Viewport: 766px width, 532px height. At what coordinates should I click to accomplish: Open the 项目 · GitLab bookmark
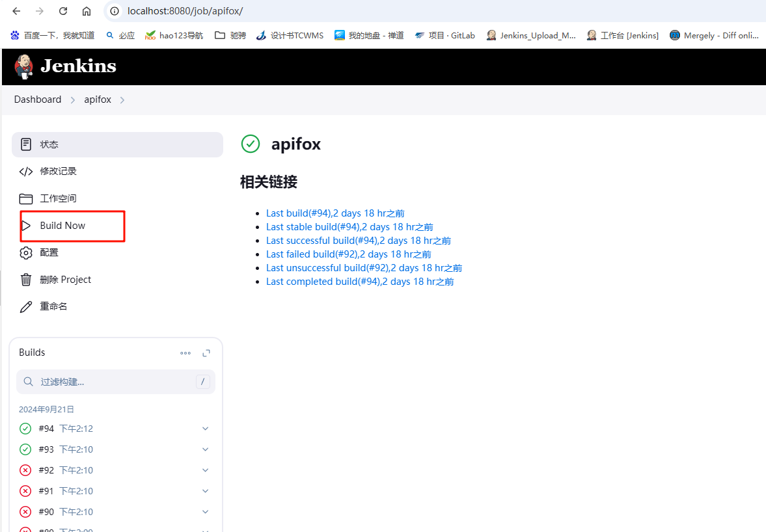coord(445,35)
